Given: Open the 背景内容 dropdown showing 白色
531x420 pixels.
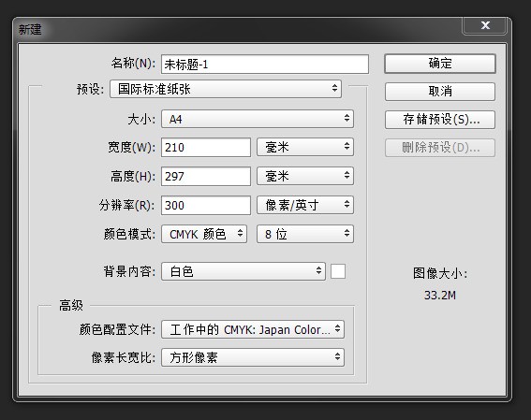Looking at the screenshot, I should tap(243, 271).
